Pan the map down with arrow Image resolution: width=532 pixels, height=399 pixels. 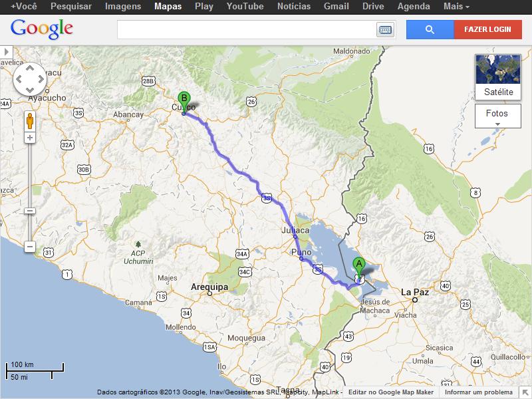(30, 90)
